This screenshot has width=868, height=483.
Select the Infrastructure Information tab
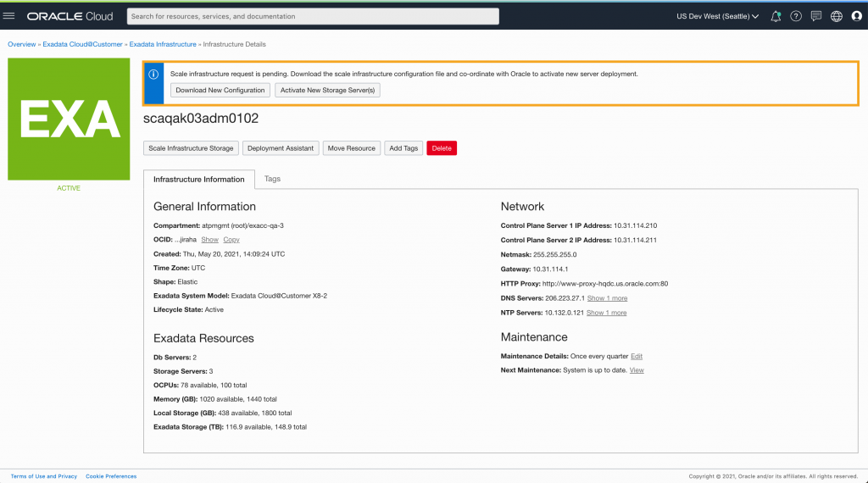(198, 180)
